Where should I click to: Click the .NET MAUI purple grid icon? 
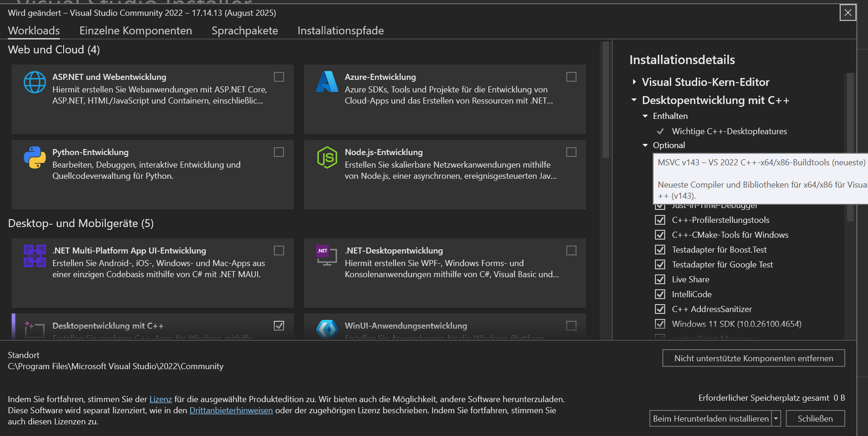tap(35, 256)
